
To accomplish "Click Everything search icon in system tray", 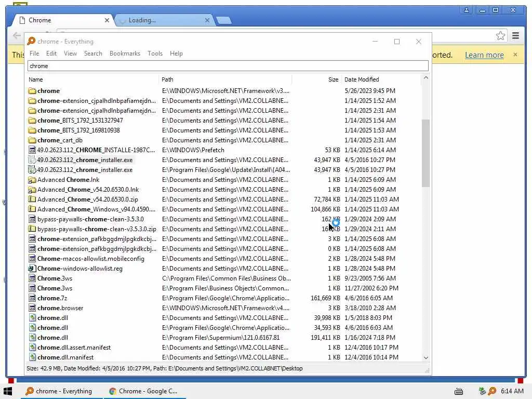I will (493, 391).
